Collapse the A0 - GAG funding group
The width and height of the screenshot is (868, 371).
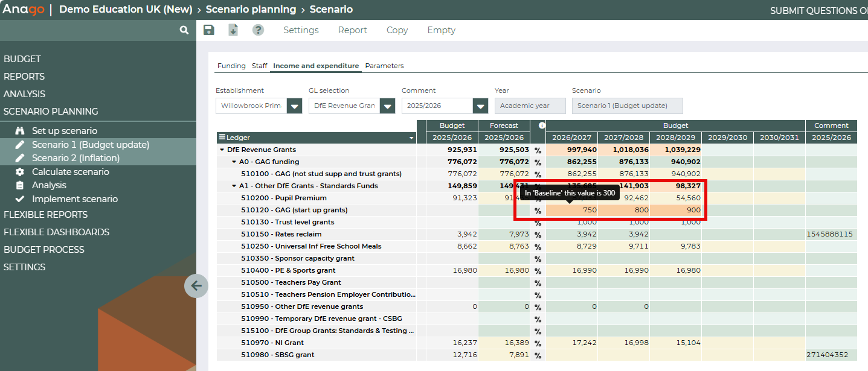click(234, 162)
